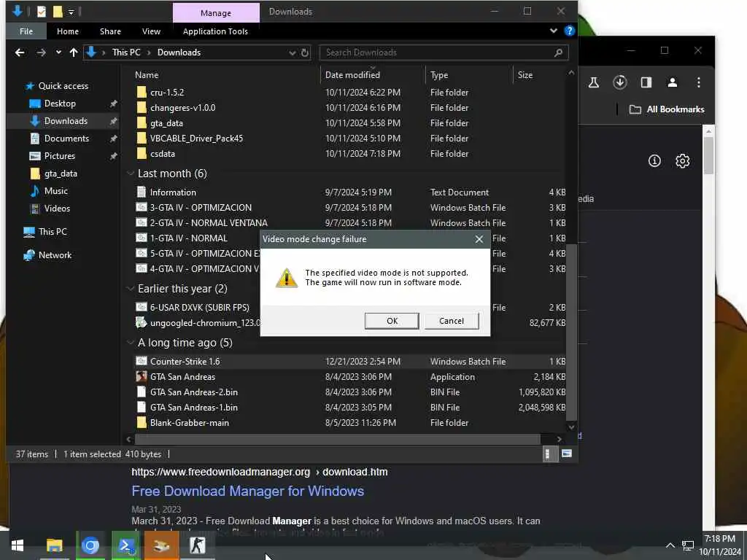Click the Explorer help question mark icon
This screenshot has height=560, width=747.
point(569,31)
